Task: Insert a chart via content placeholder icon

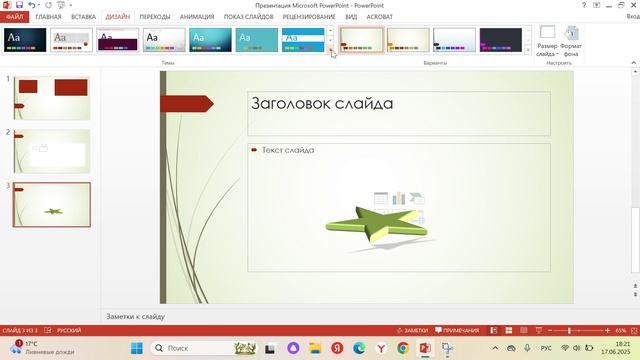Action: click(399, 198)
